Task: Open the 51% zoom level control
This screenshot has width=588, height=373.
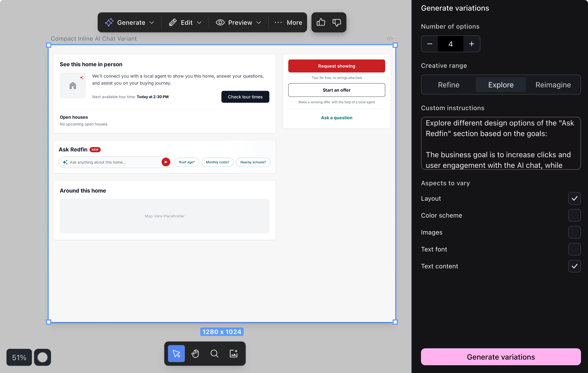Action: click(19, 357)
